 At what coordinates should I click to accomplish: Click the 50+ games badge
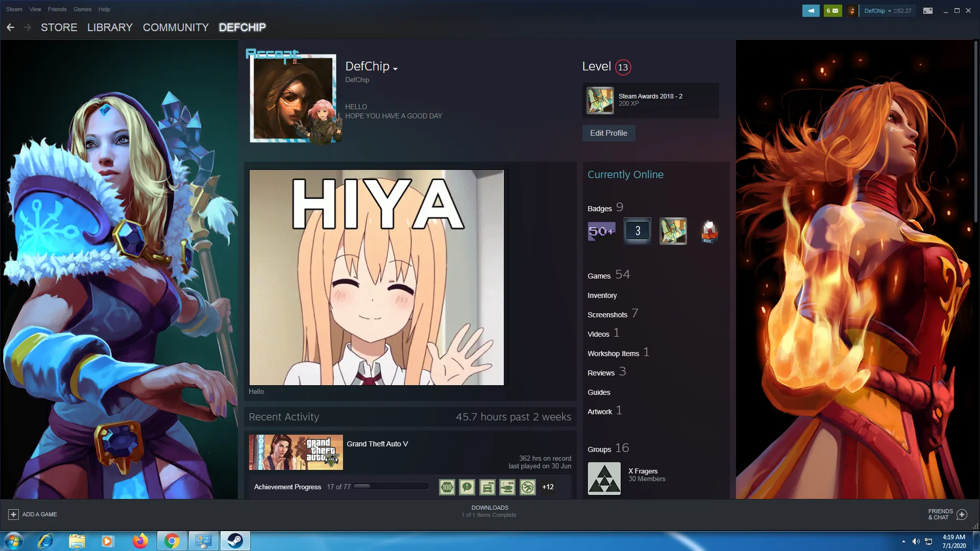pos(602,231)
